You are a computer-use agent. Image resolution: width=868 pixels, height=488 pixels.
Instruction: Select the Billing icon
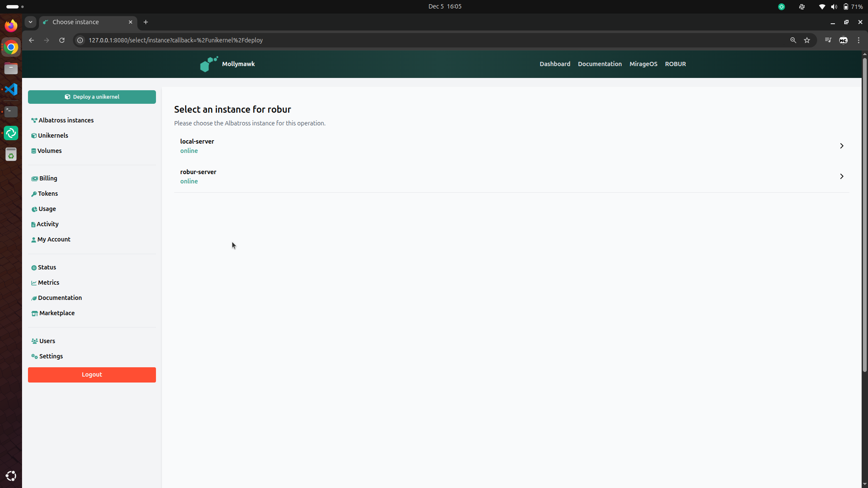pos(34,178)
